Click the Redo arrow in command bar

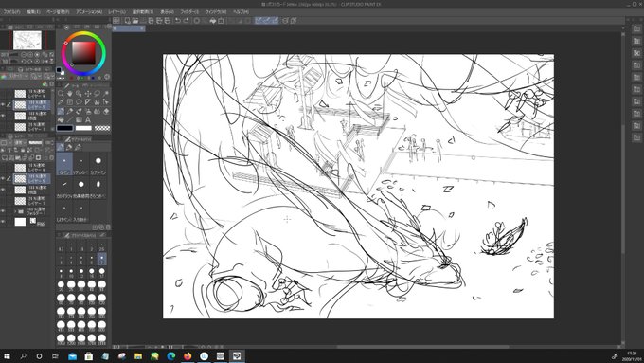click(186, 21)
